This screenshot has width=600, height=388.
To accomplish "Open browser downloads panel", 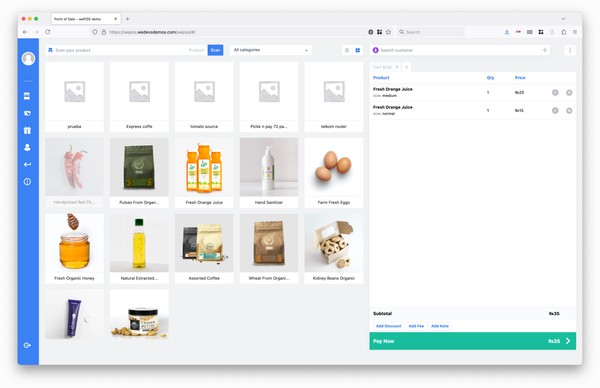I will pos(507,32).
